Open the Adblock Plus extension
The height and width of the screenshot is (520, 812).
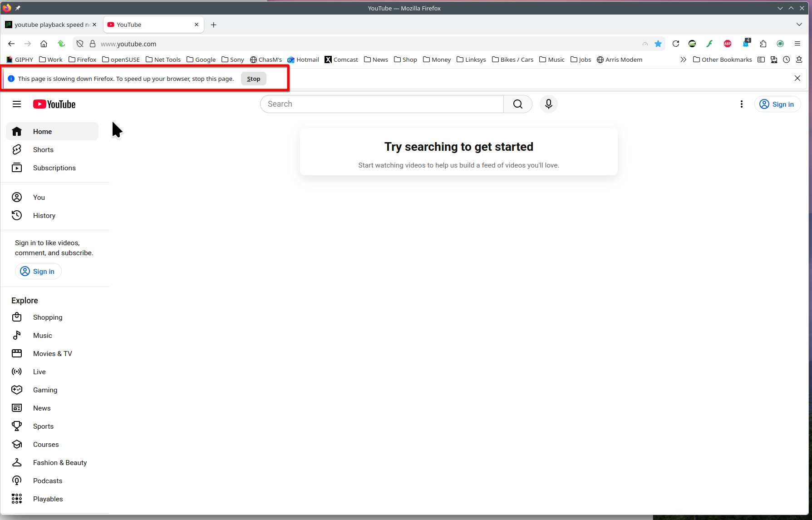coord(728,44)
